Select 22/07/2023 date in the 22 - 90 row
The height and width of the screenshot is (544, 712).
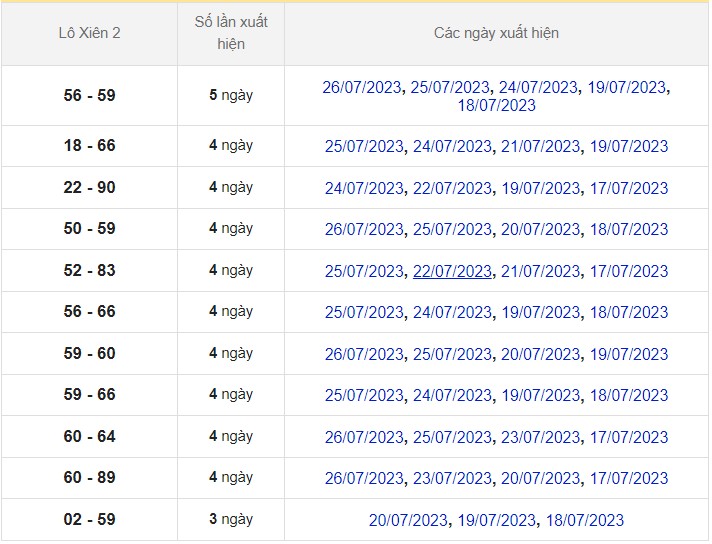[452, 188]
